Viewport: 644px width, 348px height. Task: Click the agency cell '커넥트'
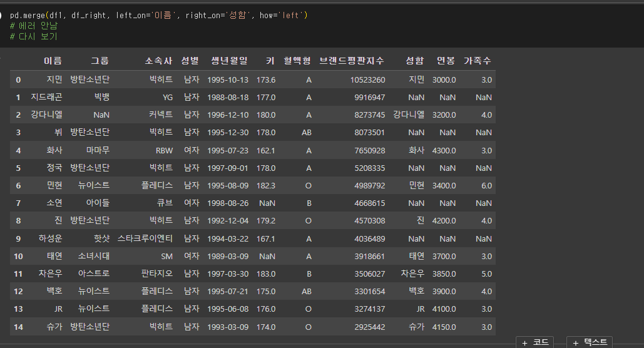point(161,115)
